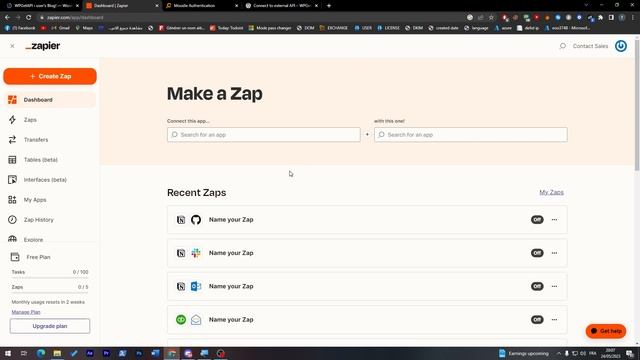The width and height of the screenshot is (640, 360).
Task: Click the Manage Plan link
Action: [26, 312]
